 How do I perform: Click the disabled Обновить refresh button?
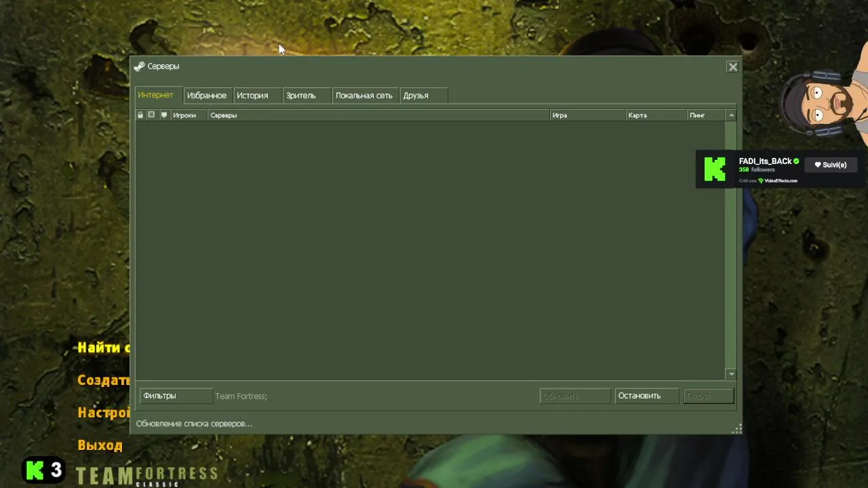575,396
